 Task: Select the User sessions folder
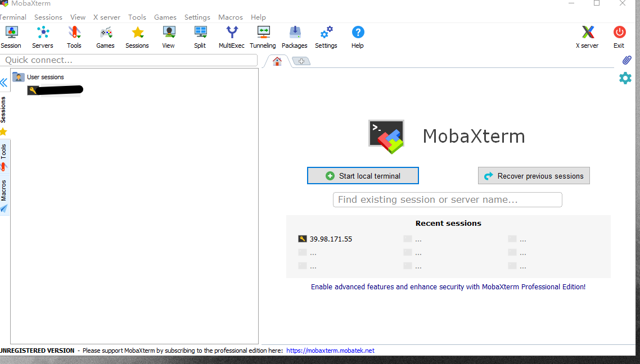(38, 77)
